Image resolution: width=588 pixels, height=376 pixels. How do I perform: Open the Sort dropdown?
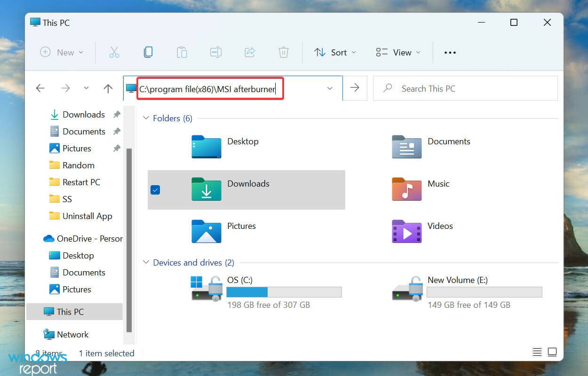click(x=334, y=52)
